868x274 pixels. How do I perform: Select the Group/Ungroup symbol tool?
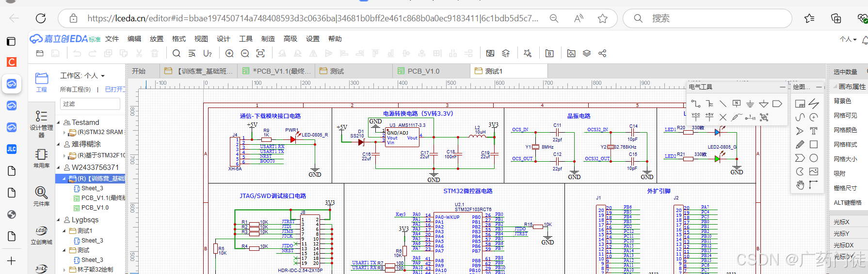[764, 117]
